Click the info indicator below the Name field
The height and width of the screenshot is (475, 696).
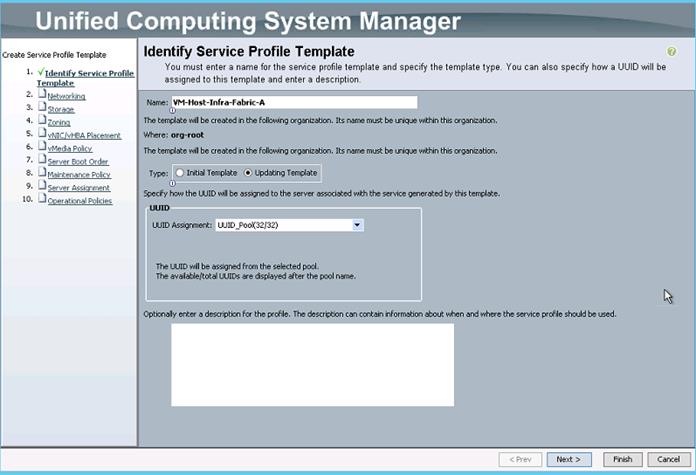[173, 111]
